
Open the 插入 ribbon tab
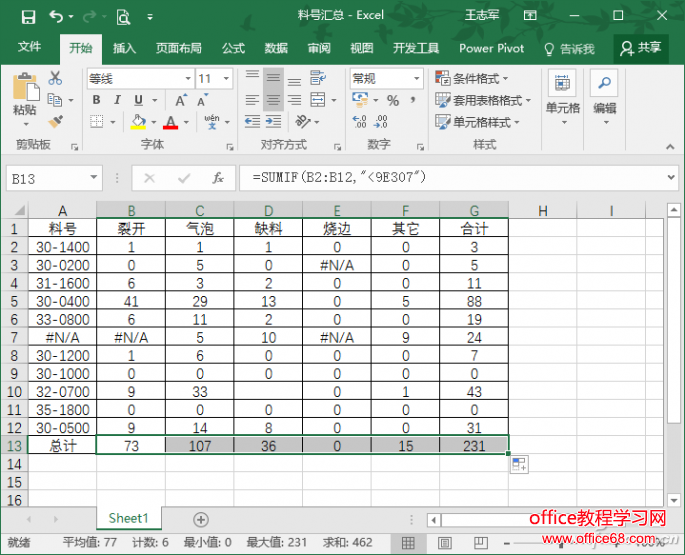click(x=124, y=48)
